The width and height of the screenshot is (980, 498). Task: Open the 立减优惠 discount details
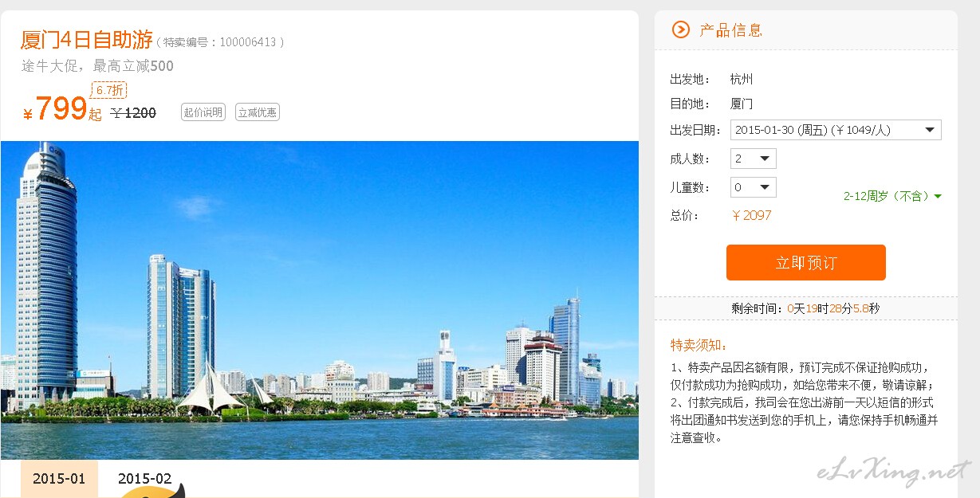pyautogui.click(x=258, y=112)
